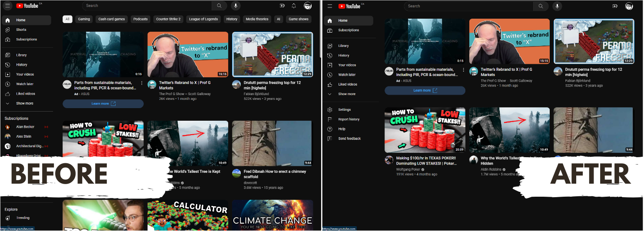The image size is (644, 231).
Task: Click into the Search field in BEFORE screenshot
Action: click(x=147, y=6)
